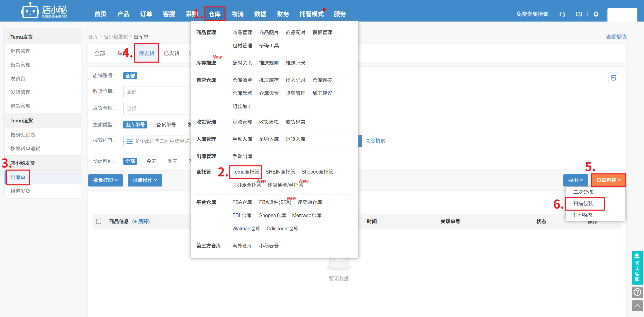Image resolution: width=644 pixels, height=317 pixels.
Task: Click the back-to-top arrow icon
Action: [x=637, y=306]
